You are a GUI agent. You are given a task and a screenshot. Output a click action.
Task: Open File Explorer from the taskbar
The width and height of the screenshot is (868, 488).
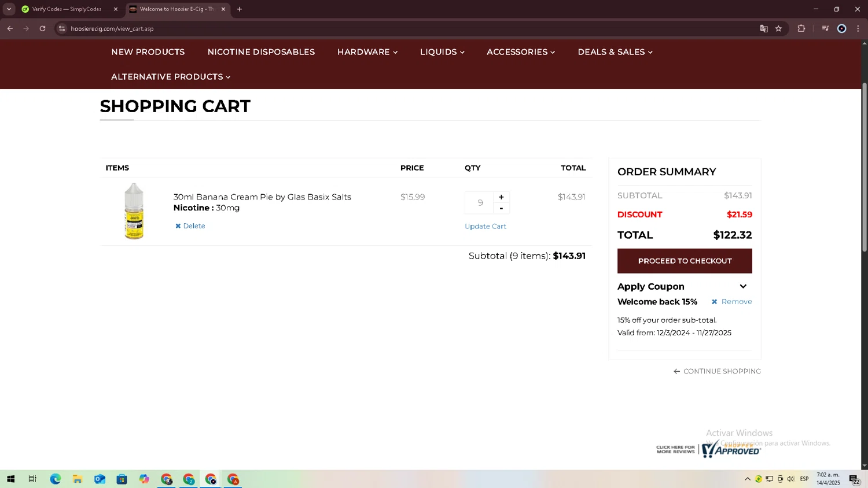(78, 479)
